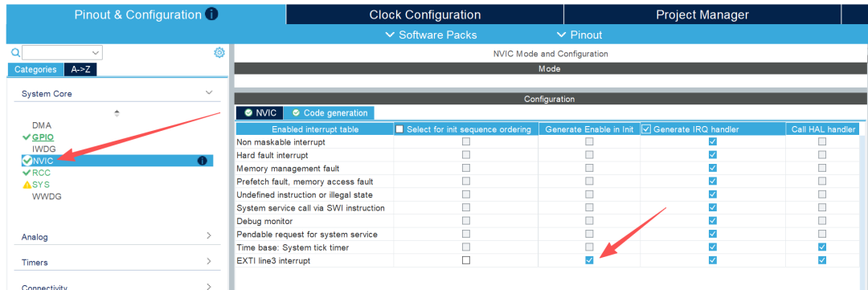Toggle Select for init sequence ordering header checkbox
868x290 pixels.
(x=399, y=129)
